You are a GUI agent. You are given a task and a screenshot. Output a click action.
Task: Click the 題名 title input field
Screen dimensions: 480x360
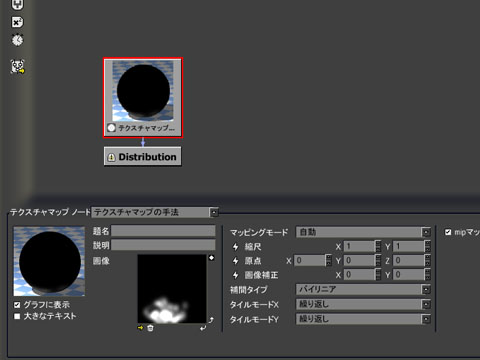(x=163, y=231)
